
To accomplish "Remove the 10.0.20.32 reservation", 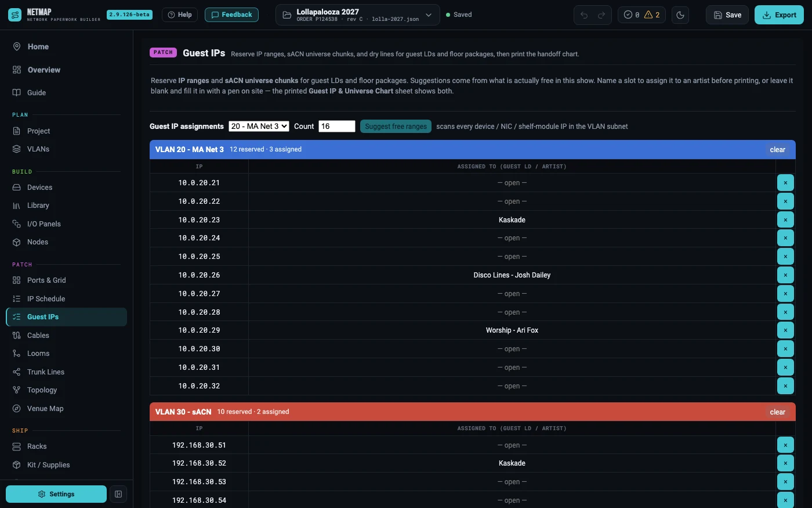I will (x=785, y=386).
